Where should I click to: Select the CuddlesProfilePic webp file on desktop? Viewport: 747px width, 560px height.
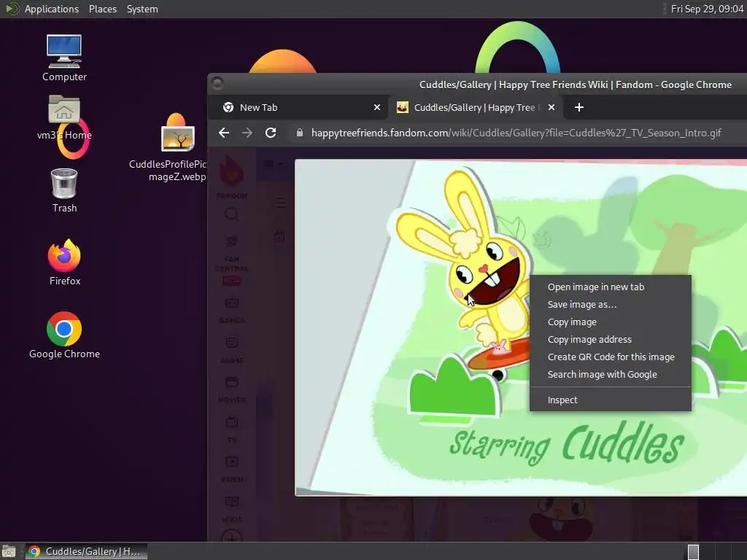177,147
